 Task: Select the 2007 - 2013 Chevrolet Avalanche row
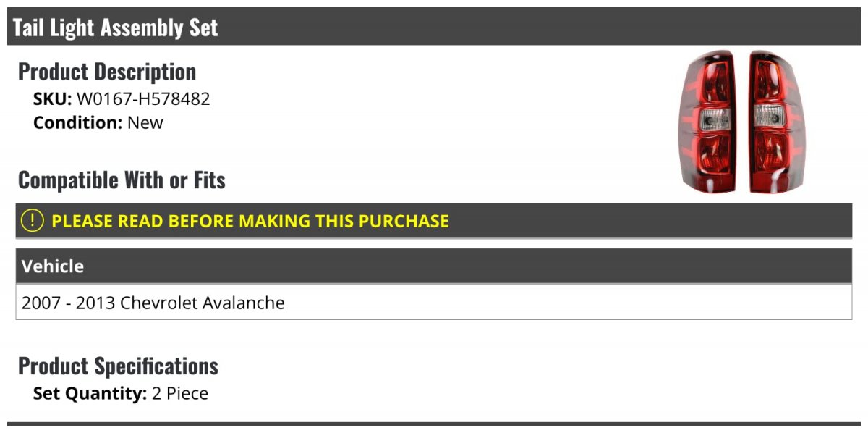tap(434, 303)
